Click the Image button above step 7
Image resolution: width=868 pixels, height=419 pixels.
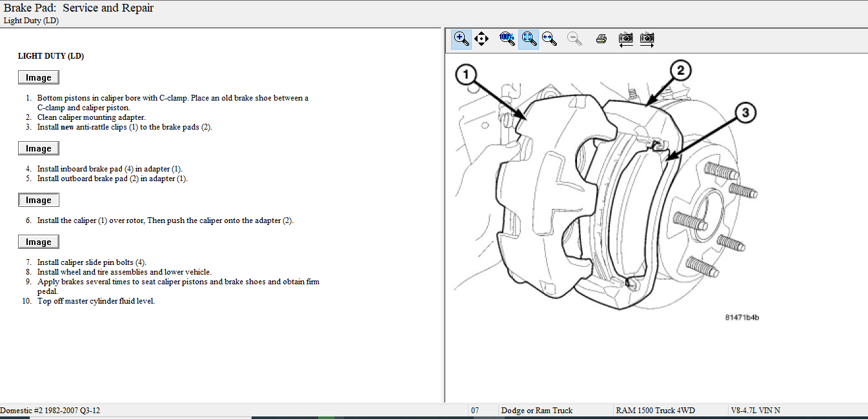(39, 242)
